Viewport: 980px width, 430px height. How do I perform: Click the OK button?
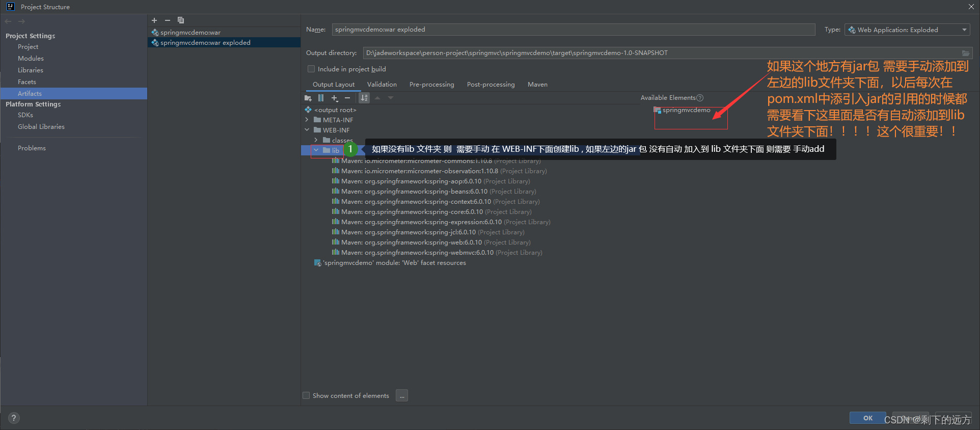point(868,418)
